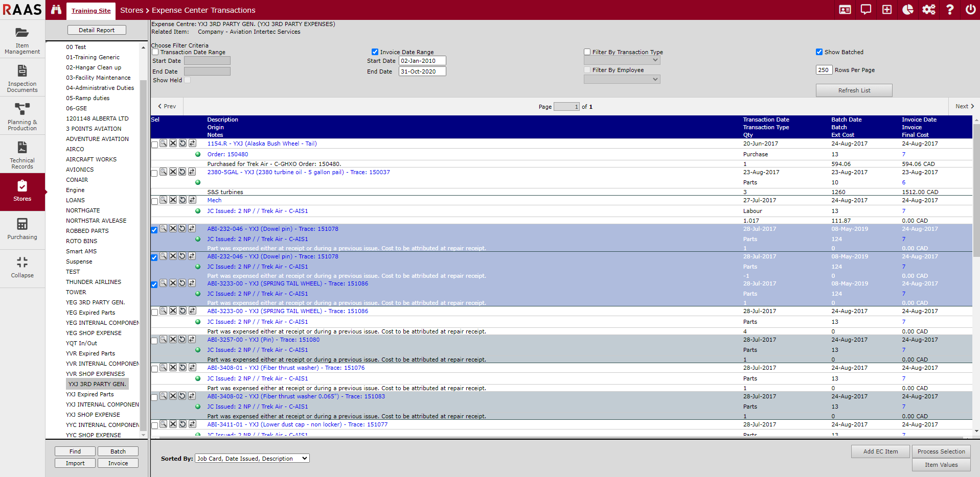This screenshot has width=980, height=477.
Task: Click magnifier icon for 1154.R row
Action: pyautogui.click(x=164, y=144)
